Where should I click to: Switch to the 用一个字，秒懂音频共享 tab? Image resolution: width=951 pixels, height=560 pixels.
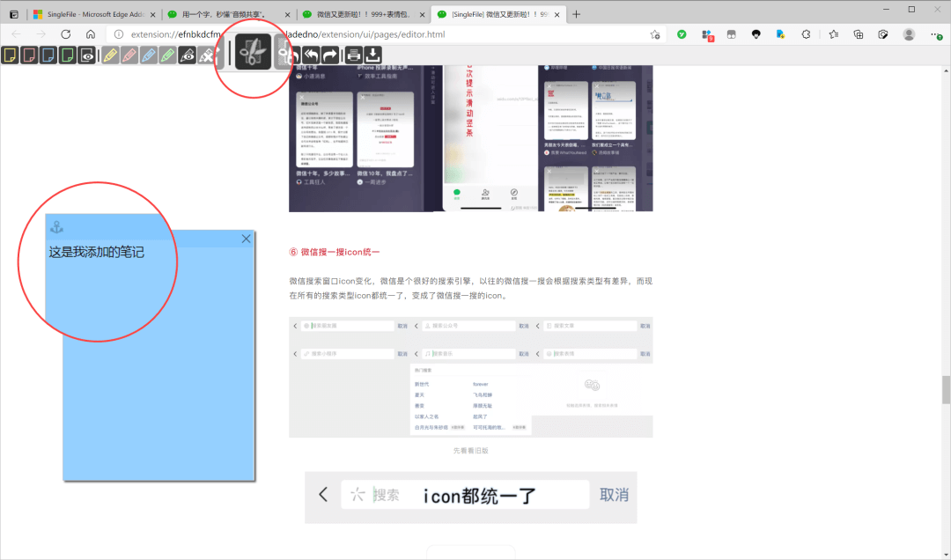[x=229, y=14]
